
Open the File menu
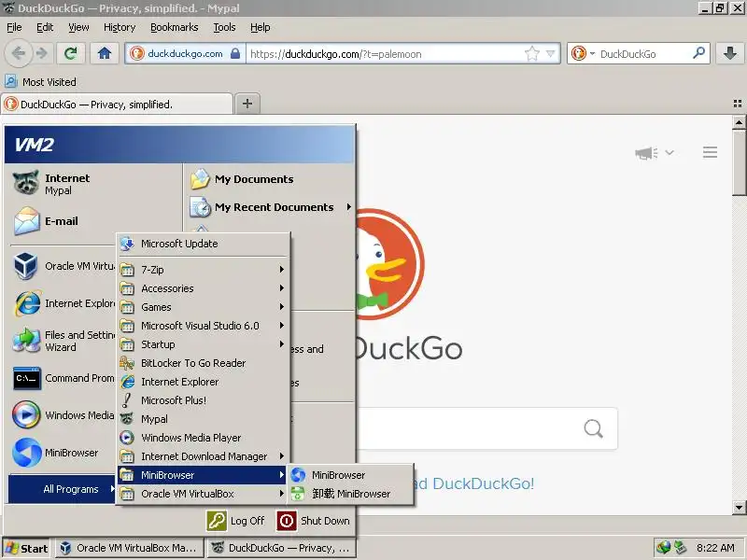coord(14,27)
